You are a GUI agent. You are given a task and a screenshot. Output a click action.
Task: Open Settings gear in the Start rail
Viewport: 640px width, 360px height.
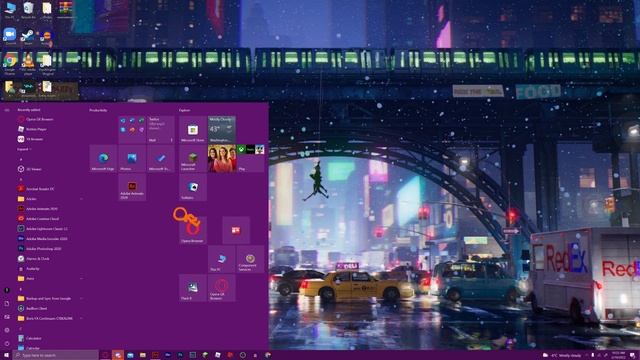click(7, 330)
